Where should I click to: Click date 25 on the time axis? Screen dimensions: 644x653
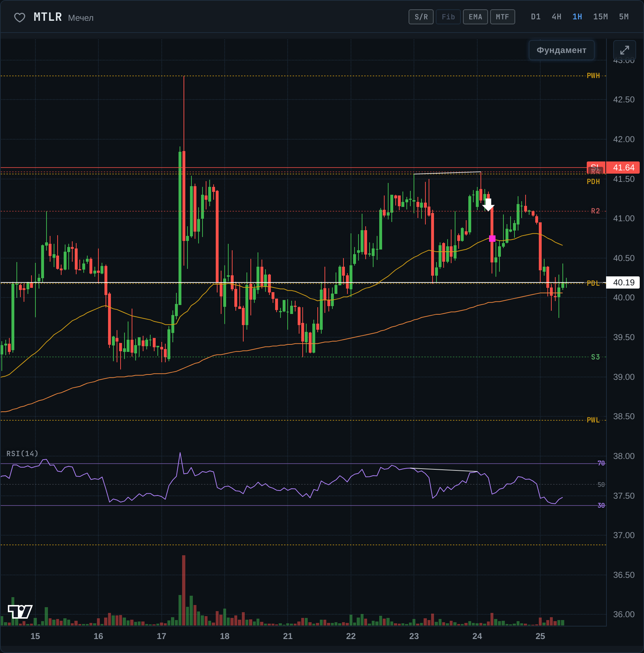pos(540,636)
